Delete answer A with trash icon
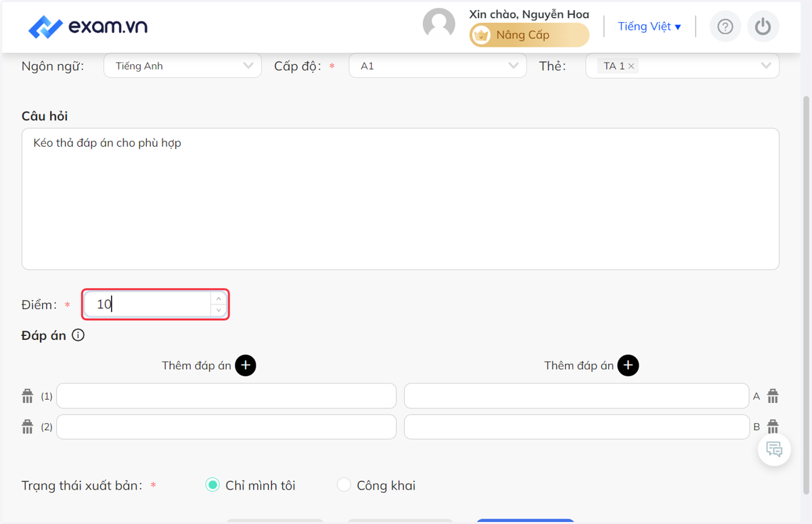 (x=773, y=396)
